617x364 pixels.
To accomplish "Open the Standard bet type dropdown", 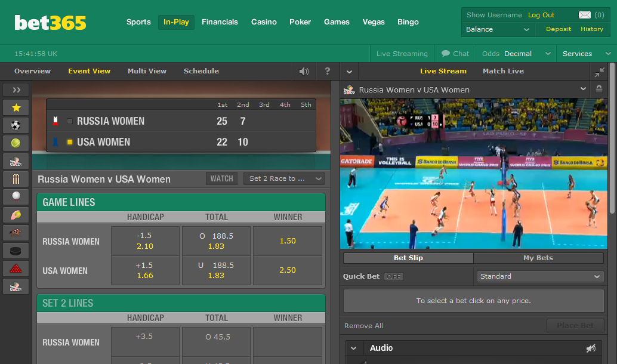I will (540, 276).
